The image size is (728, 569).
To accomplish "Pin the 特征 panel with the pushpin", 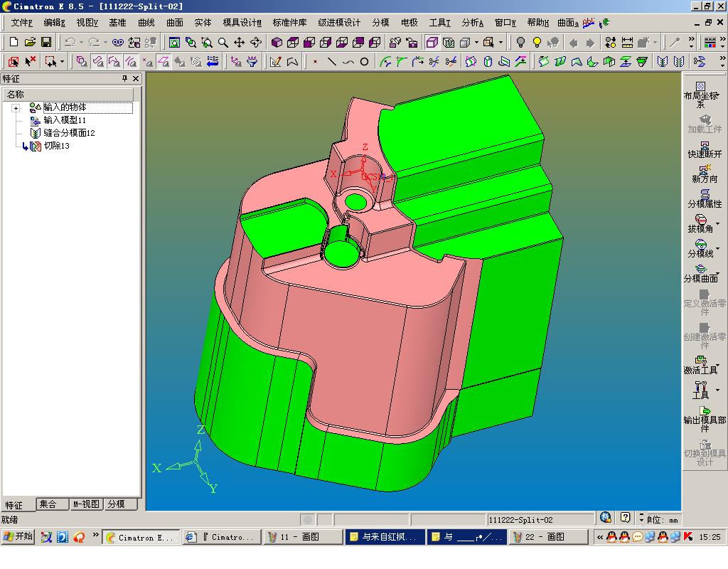I will click(124, 78).
